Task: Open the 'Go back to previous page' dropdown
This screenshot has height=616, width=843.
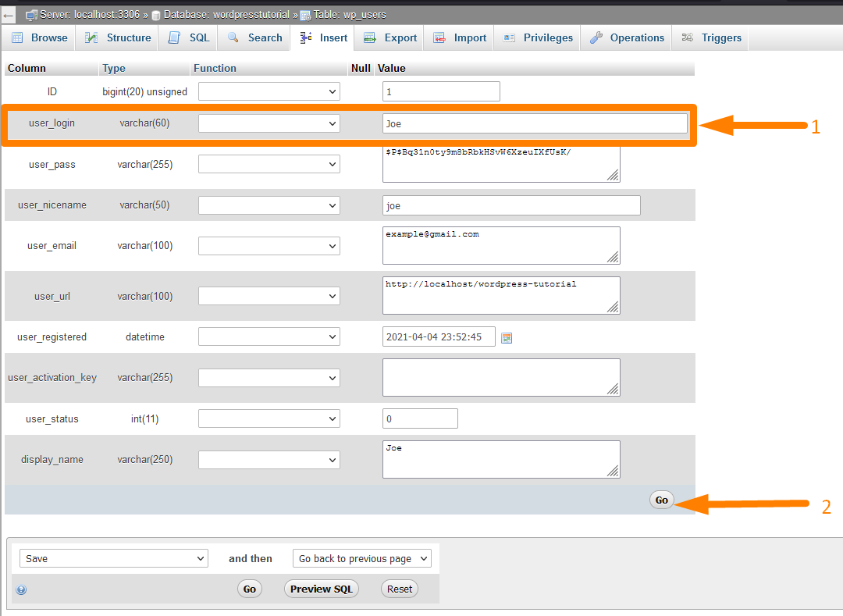Action: 362,558
